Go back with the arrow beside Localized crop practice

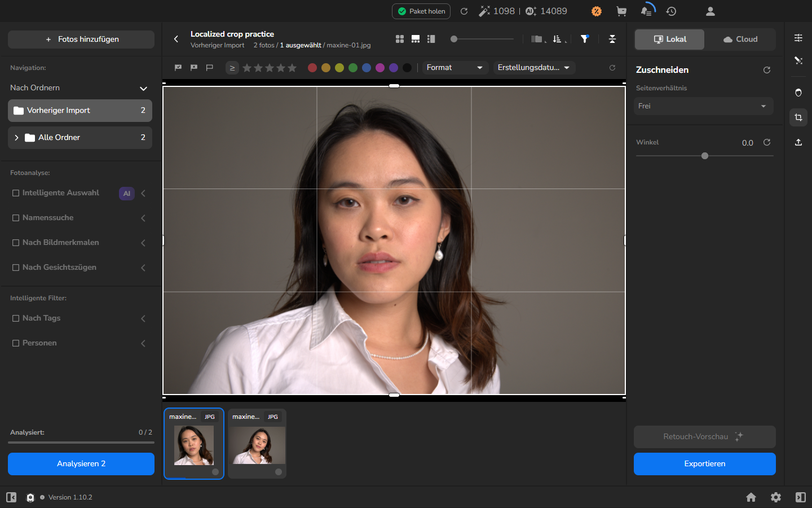[x=176, y=39]
